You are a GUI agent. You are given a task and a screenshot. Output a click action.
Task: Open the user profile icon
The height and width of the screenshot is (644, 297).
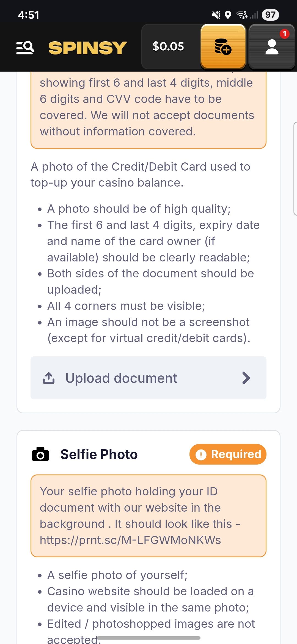point(272,47)
